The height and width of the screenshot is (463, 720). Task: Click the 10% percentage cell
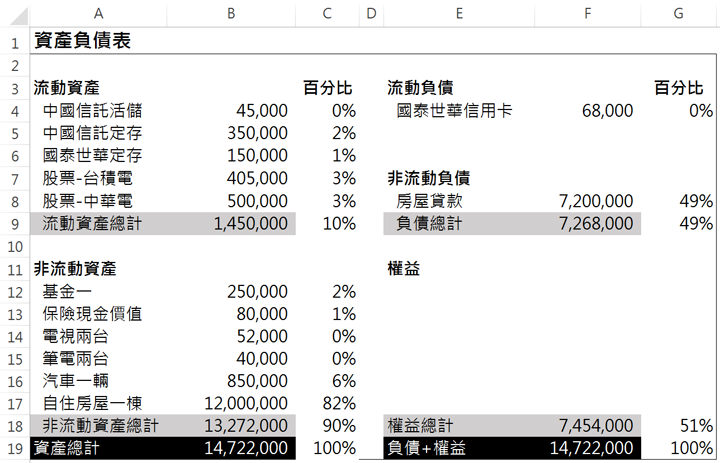(327, 224)
